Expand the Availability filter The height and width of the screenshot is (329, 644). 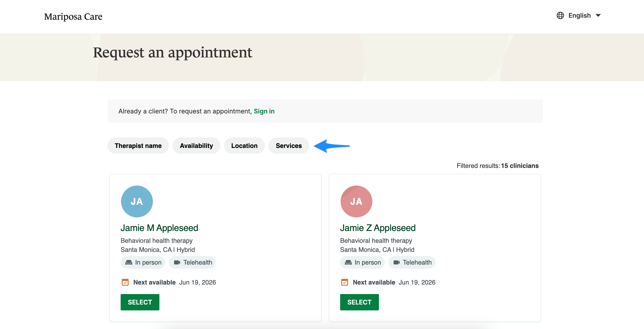tap(196, 146)
